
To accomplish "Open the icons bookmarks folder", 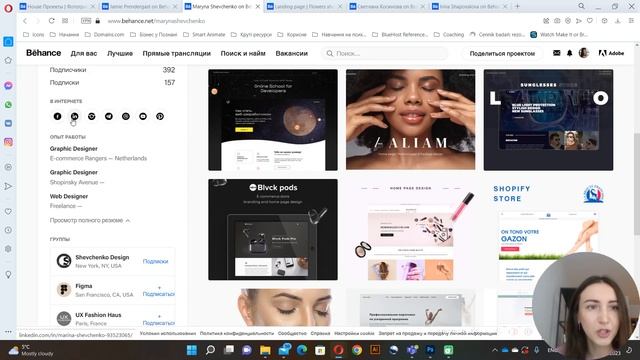I will tap(34, 35).
